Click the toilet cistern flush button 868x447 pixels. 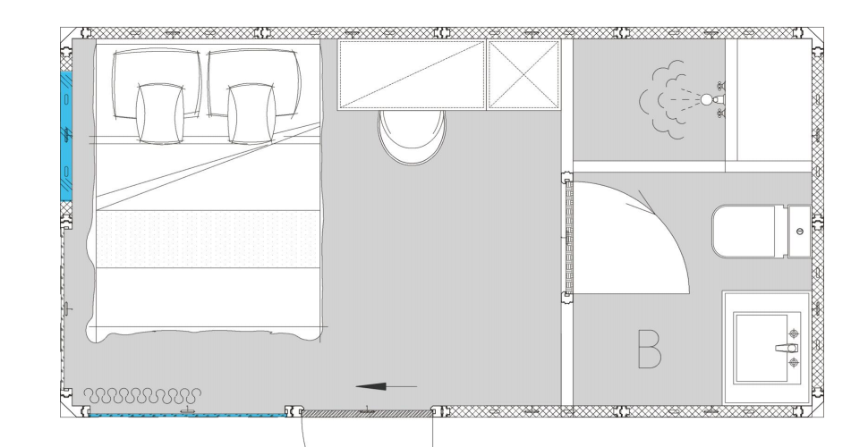point(799,231)
